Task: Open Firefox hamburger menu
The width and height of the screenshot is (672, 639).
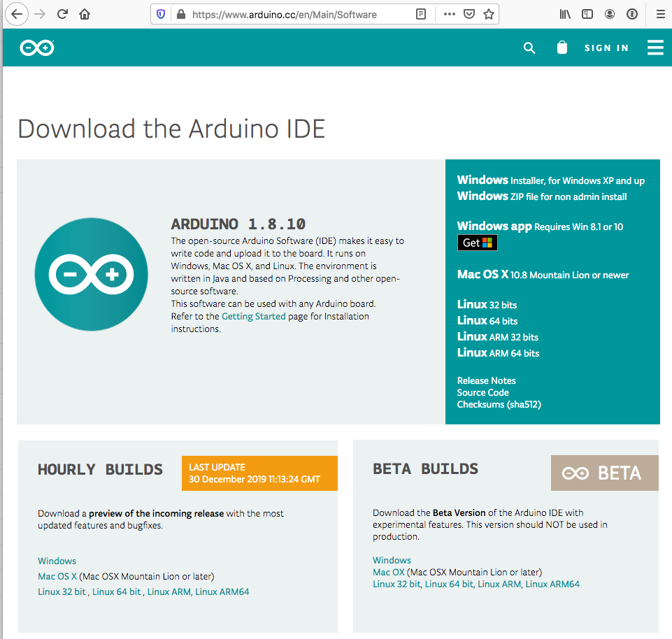Action: 660,15
